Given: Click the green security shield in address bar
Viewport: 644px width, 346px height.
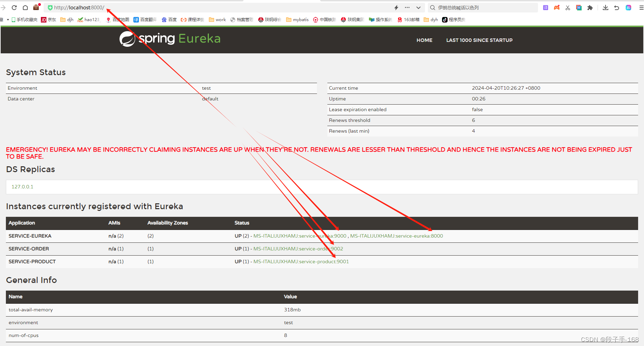Looking at the screenshot, I should point(50,8).
